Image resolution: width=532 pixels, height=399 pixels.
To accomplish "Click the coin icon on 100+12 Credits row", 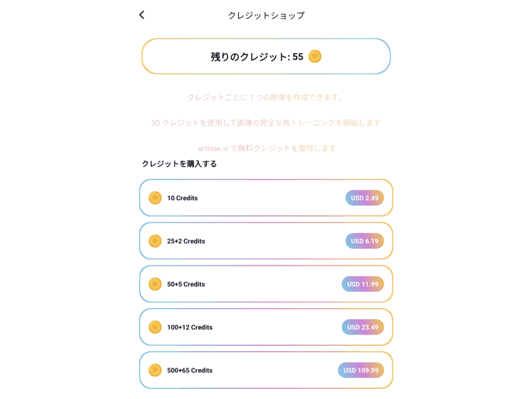I will coord(154,327).
